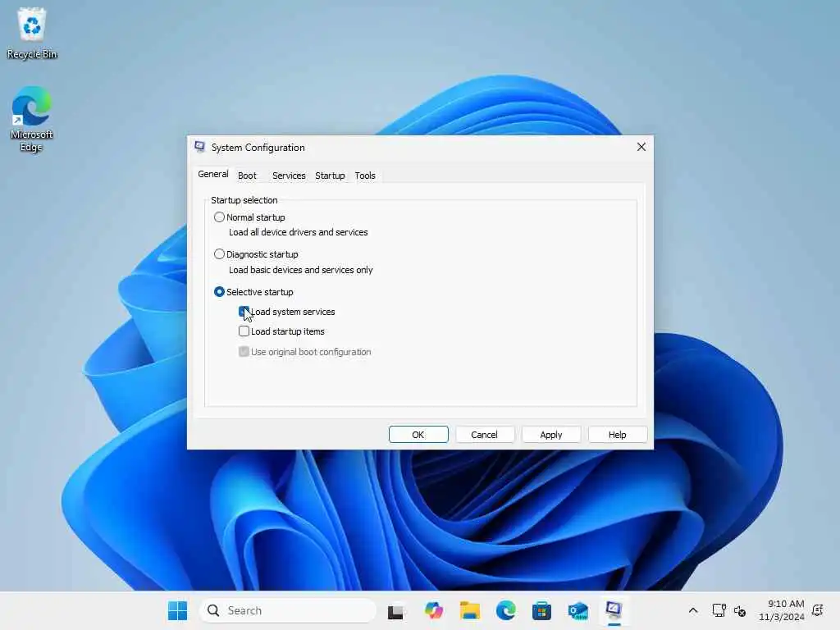Image resolution: width=840 pixels, height=630 pixels.
Task: Click 'Load all device drivers and services' text
Action: [x=299, y=232]
